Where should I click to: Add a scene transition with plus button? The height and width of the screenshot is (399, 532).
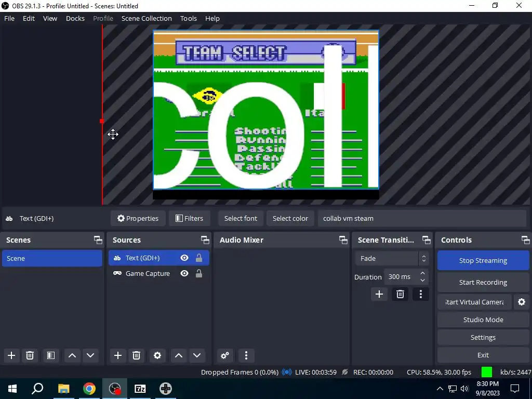coord(379,294)
